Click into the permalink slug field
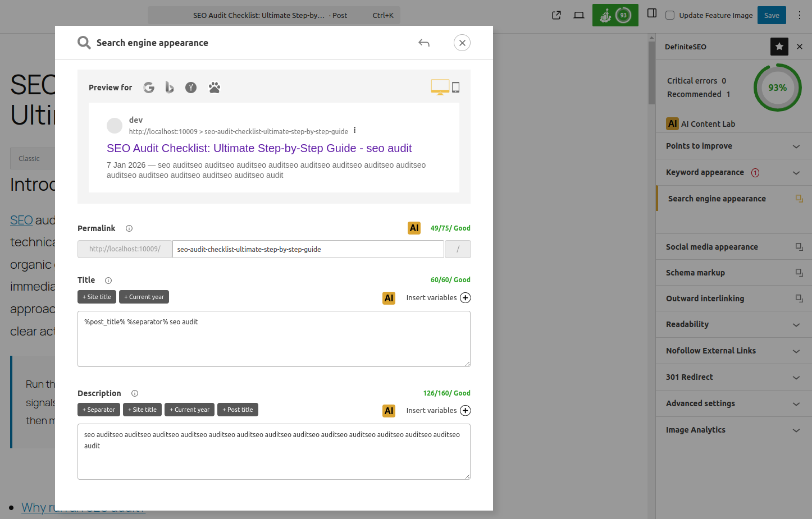This screenshot has height=519, width=812. click(308, 249)
